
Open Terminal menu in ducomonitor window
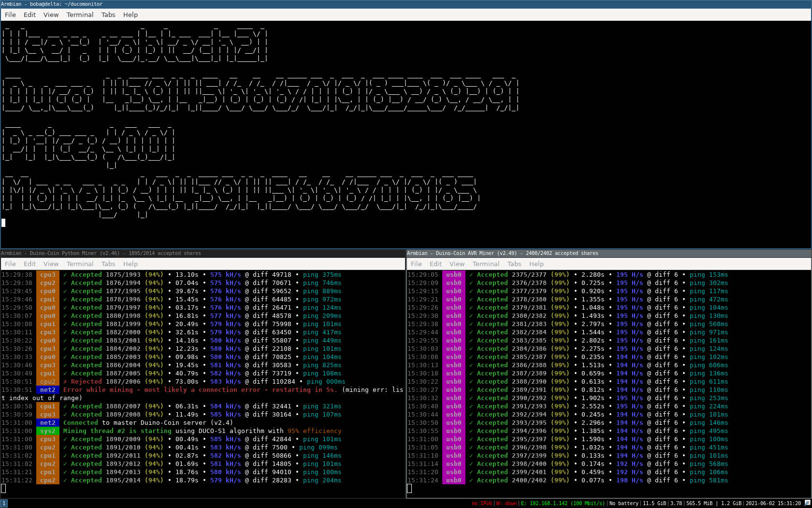[x=80, y=15]
